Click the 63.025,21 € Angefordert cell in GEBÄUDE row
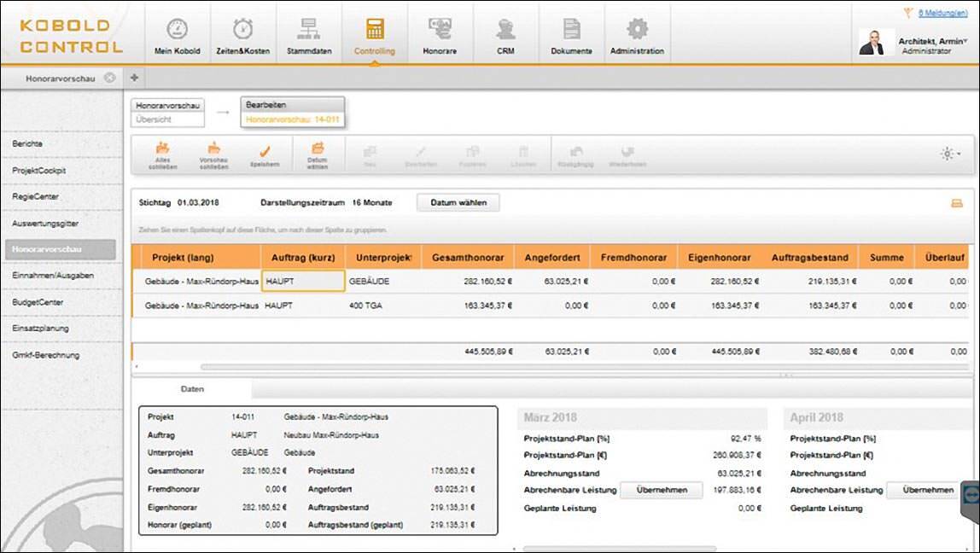 point(551,281)
